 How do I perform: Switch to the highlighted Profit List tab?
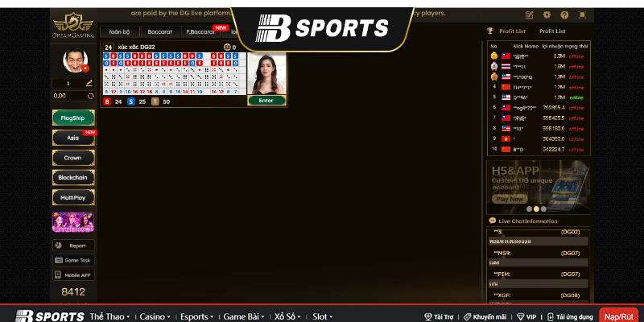pyautogui.click(x=512, y=31)
